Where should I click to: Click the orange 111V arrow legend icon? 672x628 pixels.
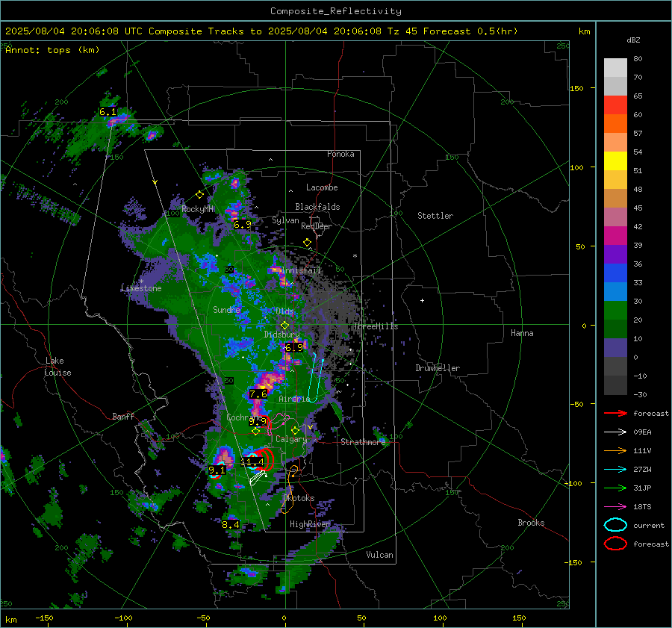[615, 450]
